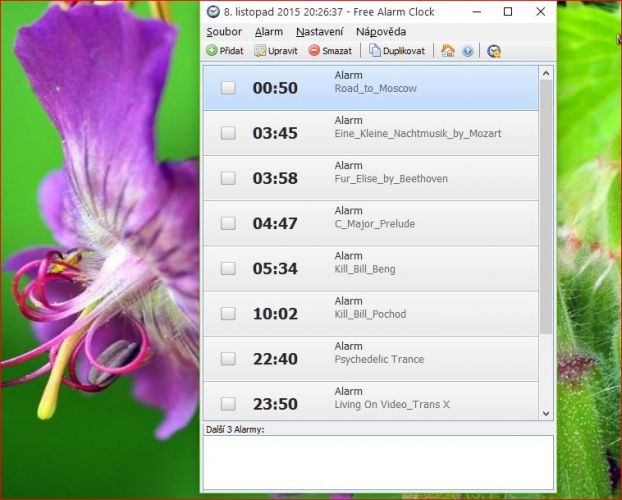Tick the 22:40 alarm checkbox
The image size is (622, 500).
click(228, 359)
